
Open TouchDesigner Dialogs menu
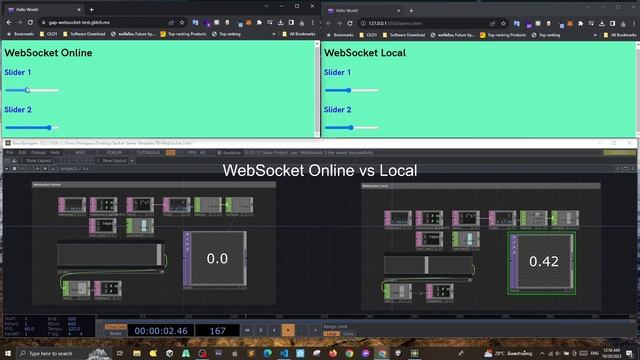[x=38, y=153]
